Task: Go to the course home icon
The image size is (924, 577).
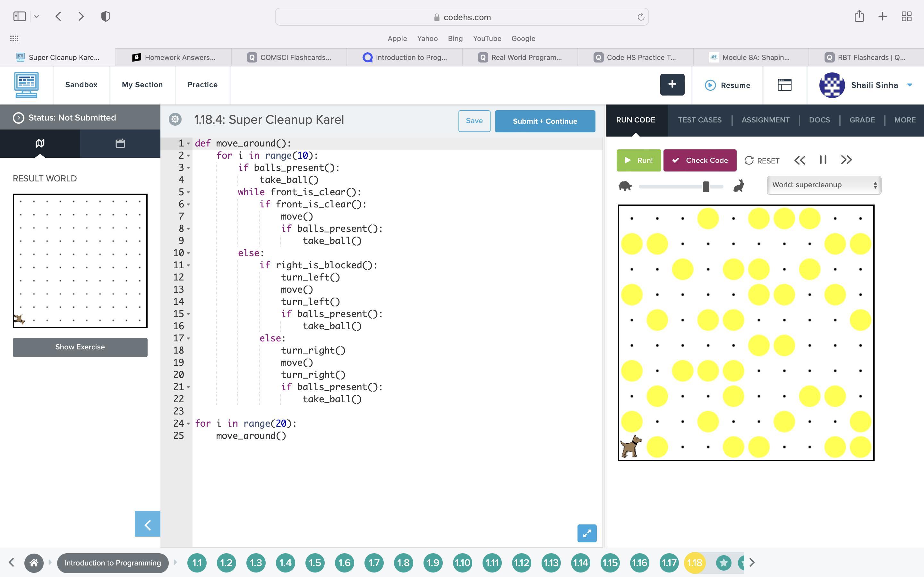Action: [x=34, y=563]
